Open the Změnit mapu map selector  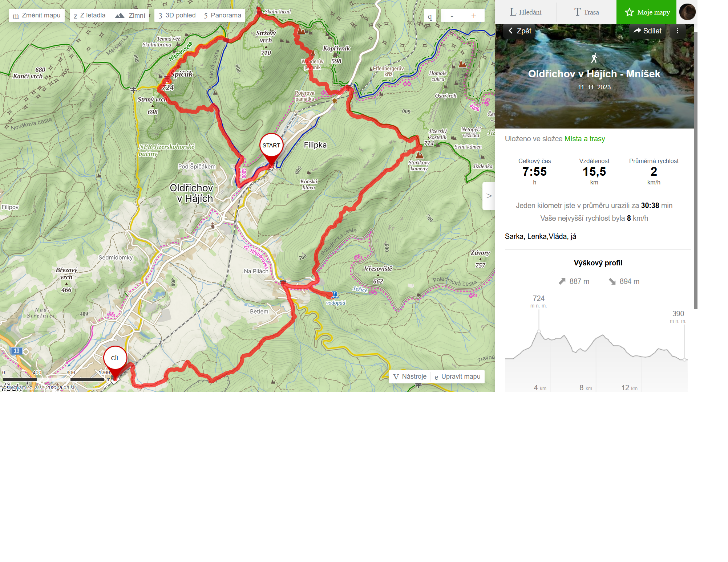tap(37, 15)
